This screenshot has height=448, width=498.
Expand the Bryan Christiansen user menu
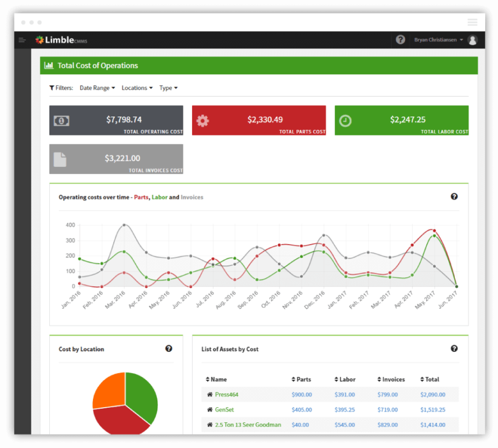pos(438,40)
